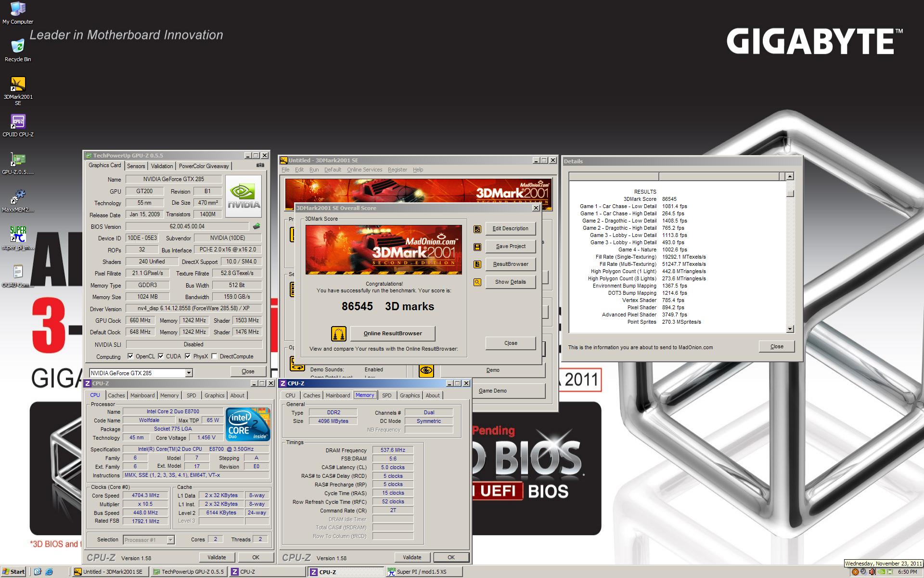Click show desktop quick launch icon

point(38,572)
